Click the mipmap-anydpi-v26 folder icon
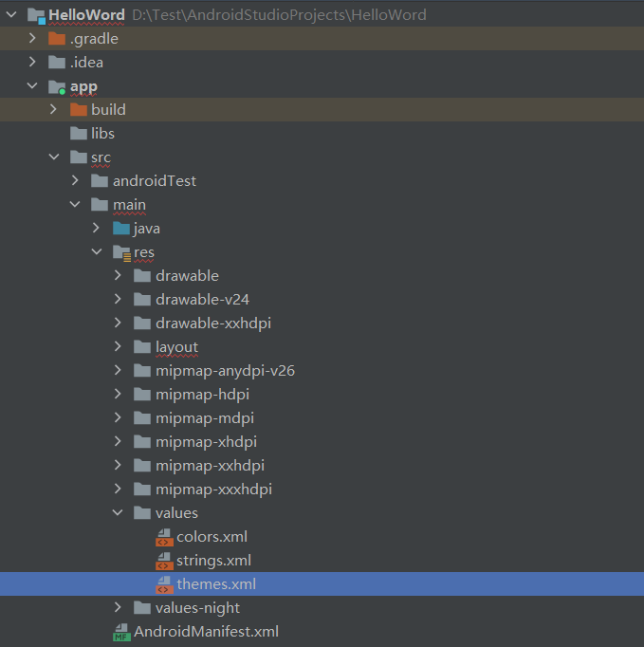644x647 pixels. pyautogui.click(x=142, y=371)
